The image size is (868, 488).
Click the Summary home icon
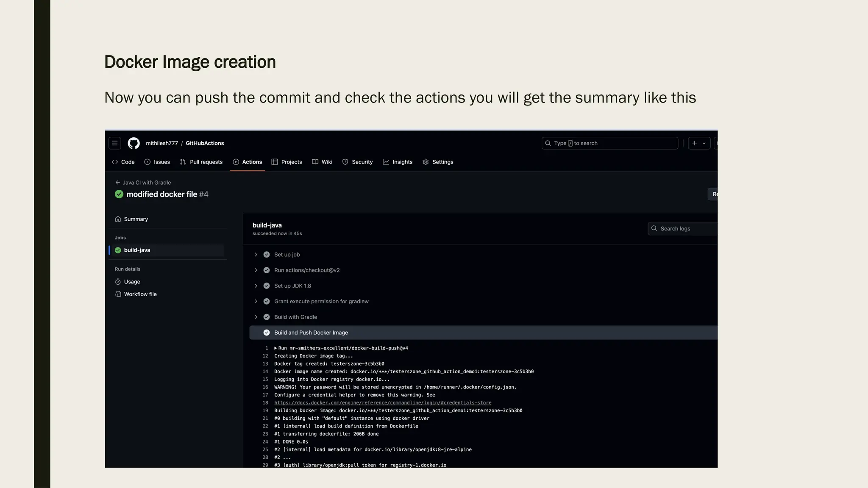pyautogui.click(x=118, y=219)
